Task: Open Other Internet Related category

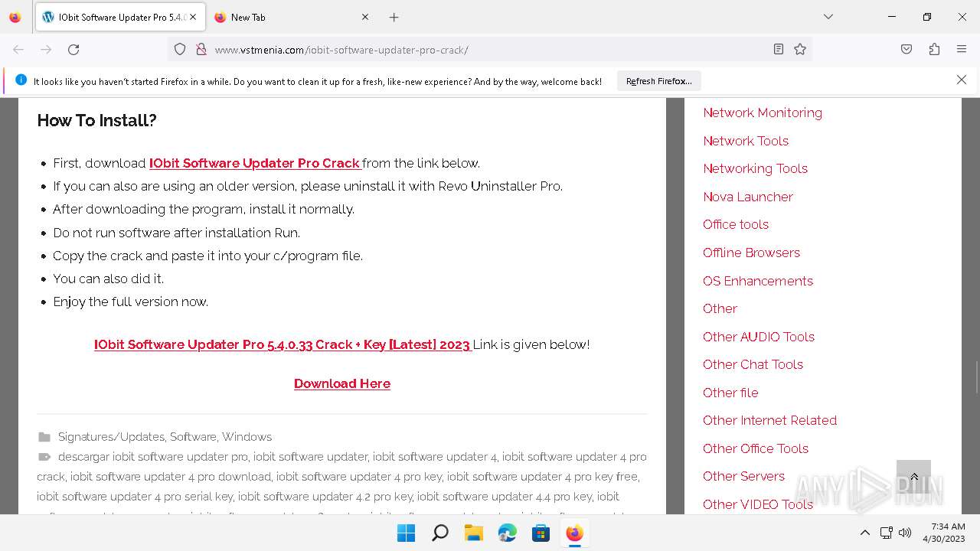Action: [769, 420]
